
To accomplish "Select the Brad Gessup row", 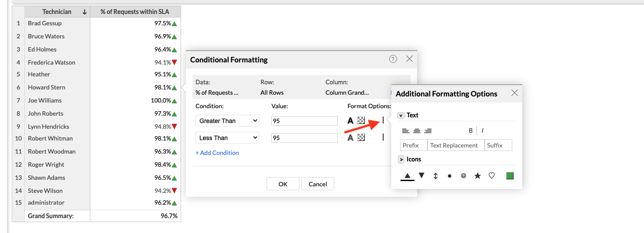I will tap(58, 23).
